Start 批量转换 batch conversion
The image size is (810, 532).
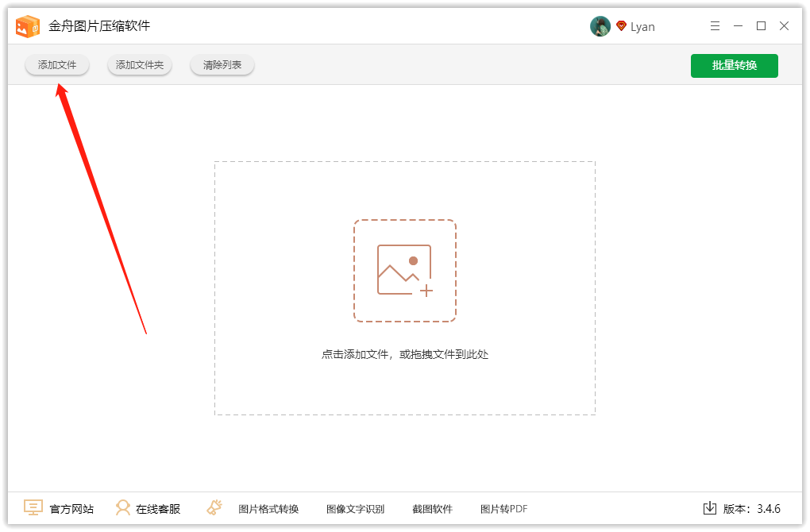coord(734,66)
